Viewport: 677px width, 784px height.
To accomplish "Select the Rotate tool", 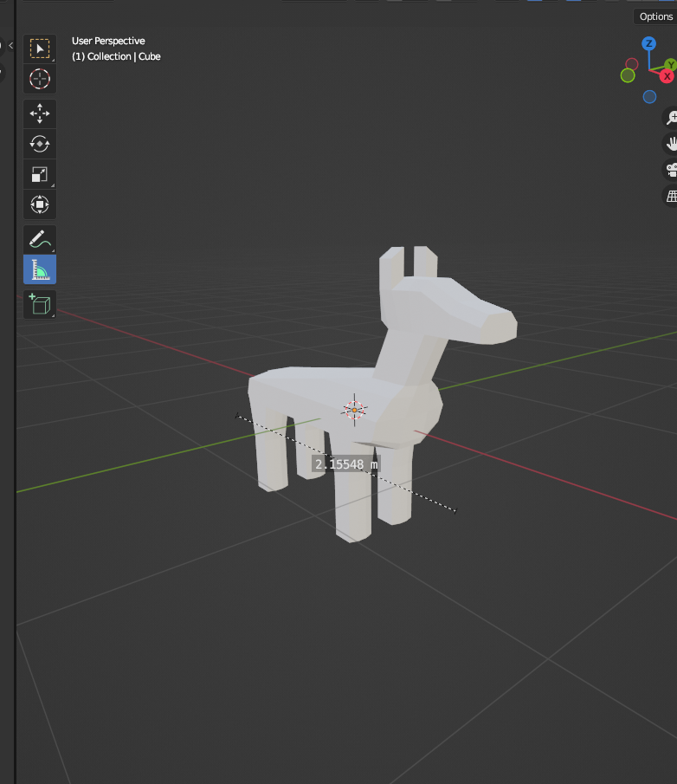I will coord(40,144).
